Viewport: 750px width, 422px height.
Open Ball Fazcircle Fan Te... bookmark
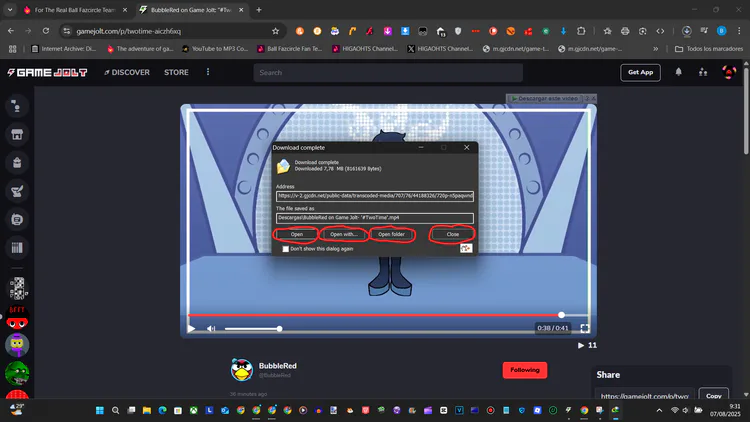290,49
